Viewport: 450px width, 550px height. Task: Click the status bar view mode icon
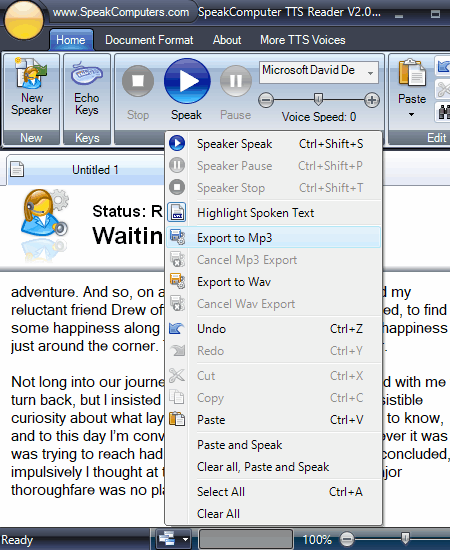[167, 538]
